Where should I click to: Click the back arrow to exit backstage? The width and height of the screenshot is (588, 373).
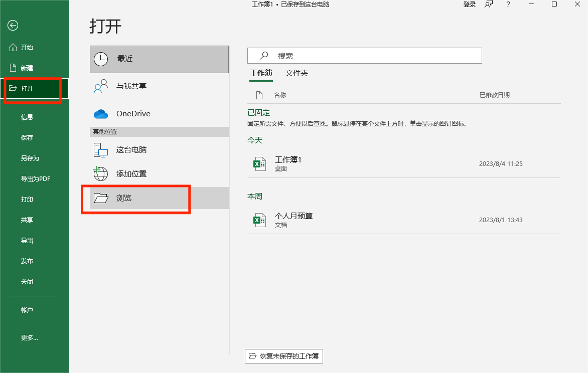point(13,25)
